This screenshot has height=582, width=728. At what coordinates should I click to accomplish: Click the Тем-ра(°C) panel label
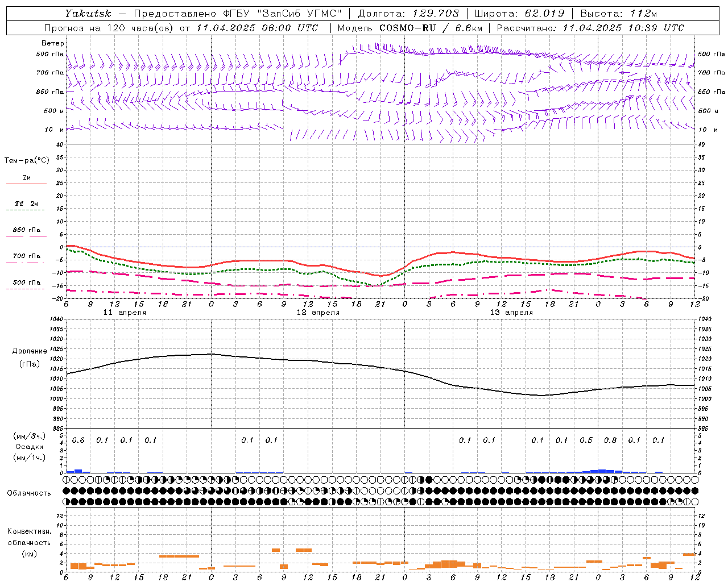(x=27, y=161)
